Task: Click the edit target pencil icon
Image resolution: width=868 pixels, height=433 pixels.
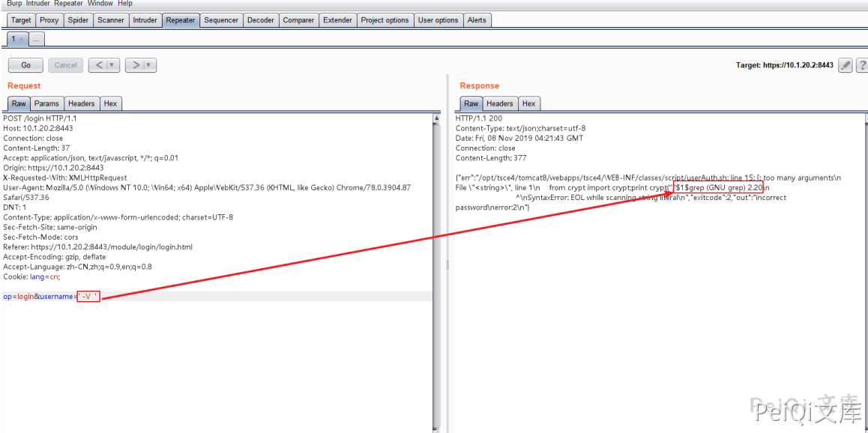Action: (x=845, y=65)
